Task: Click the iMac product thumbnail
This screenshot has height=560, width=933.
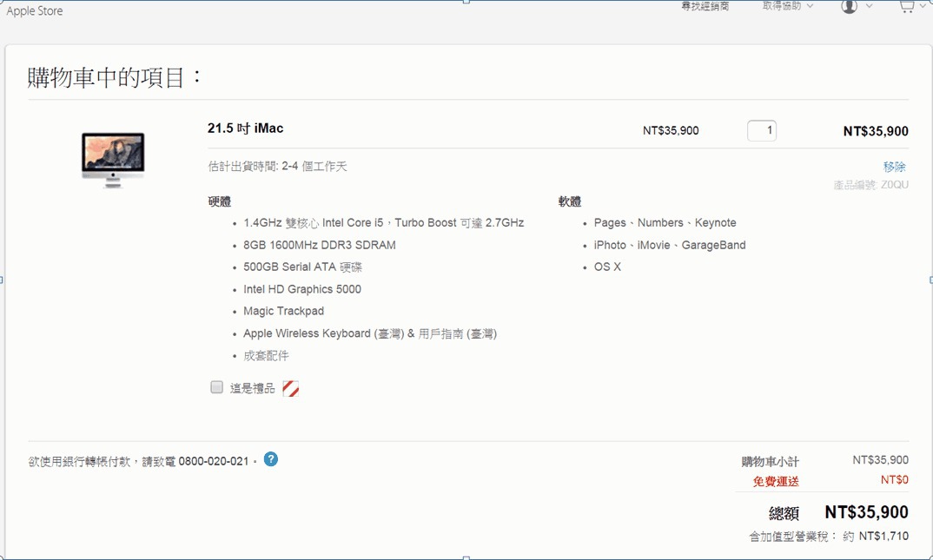Action: [x=113, y=160]
